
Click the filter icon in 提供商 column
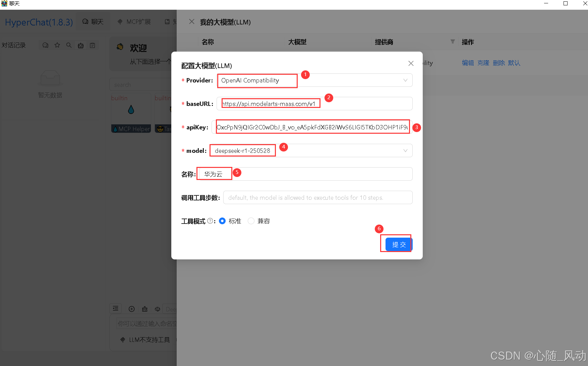coord(453,42)
